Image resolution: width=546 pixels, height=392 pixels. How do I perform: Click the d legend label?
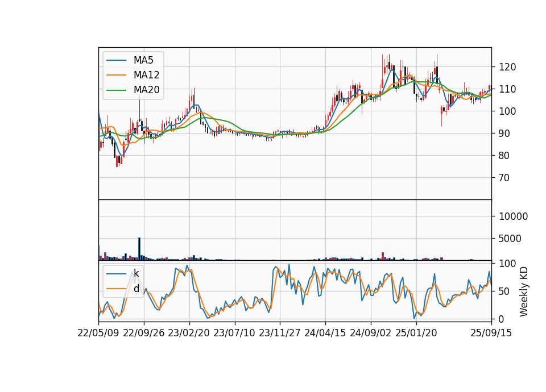point(136,289)
